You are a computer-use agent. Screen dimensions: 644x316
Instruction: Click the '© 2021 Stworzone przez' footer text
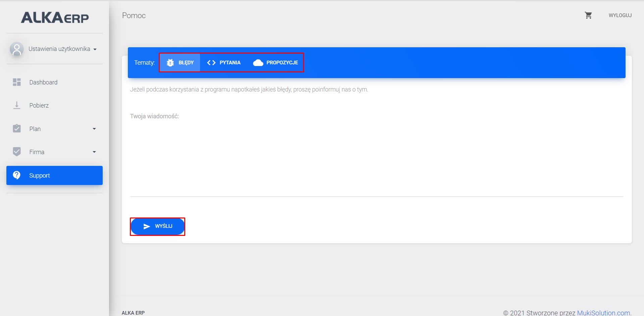coord(539,313)
